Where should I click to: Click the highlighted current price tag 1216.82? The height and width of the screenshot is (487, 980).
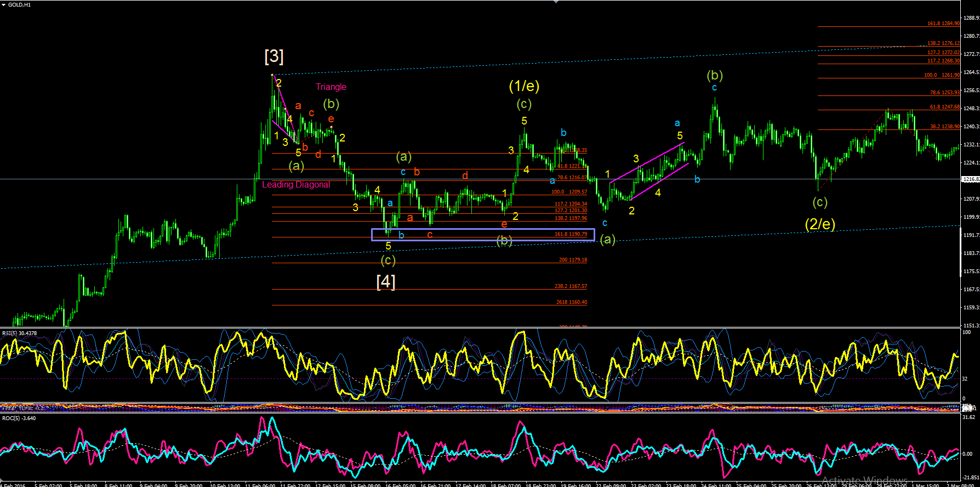pyautogui.click(x=971, y=179)
